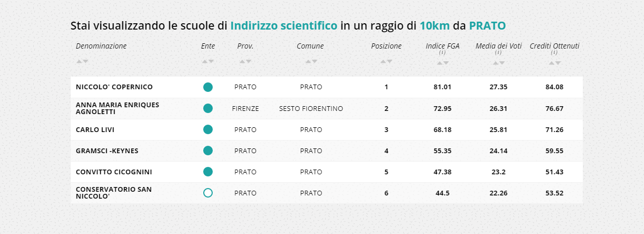The image size is (644, 234).
Task: Click the Denominazione column header
Action: click(101, 46)
